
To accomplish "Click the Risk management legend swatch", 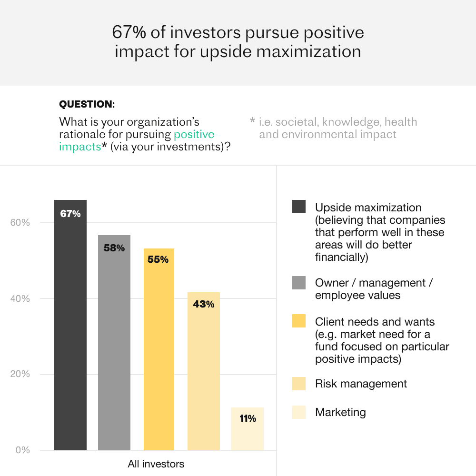I will [x=299, y=383].
